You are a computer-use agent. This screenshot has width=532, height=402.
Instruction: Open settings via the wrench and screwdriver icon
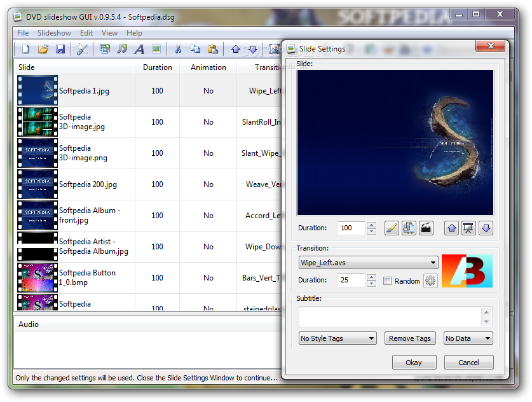click(82, 49)
